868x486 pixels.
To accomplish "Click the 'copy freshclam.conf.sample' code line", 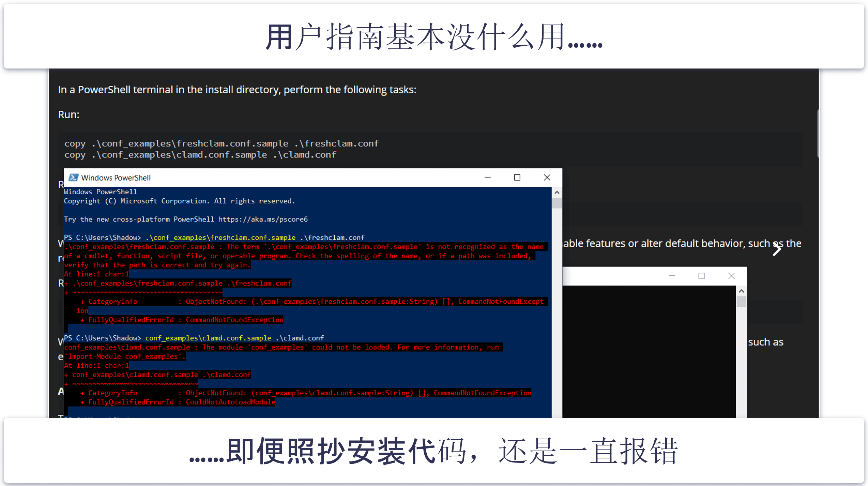I will [222, 143].
